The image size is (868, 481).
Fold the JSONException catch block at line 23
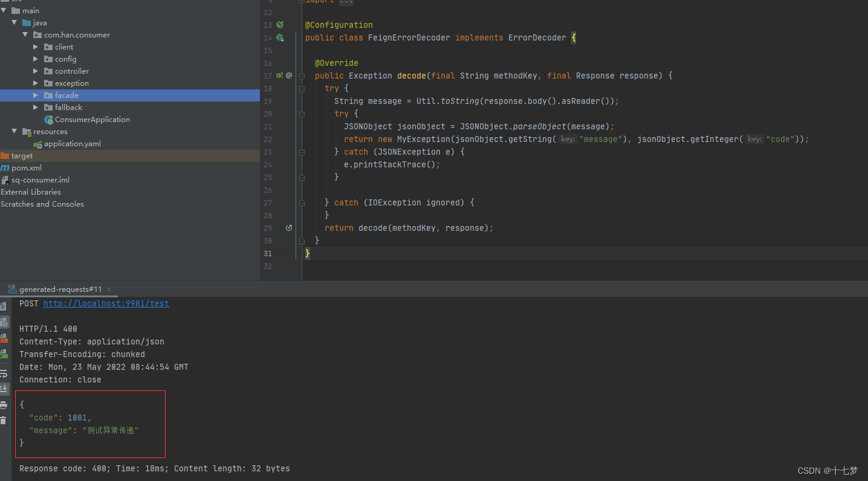(x=302, y=152)
